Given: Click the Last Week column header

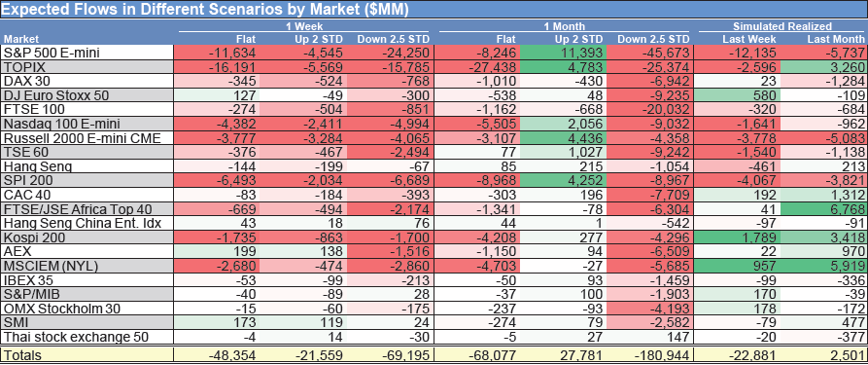Looking at the screenshot, I should (x=750, y=39).
